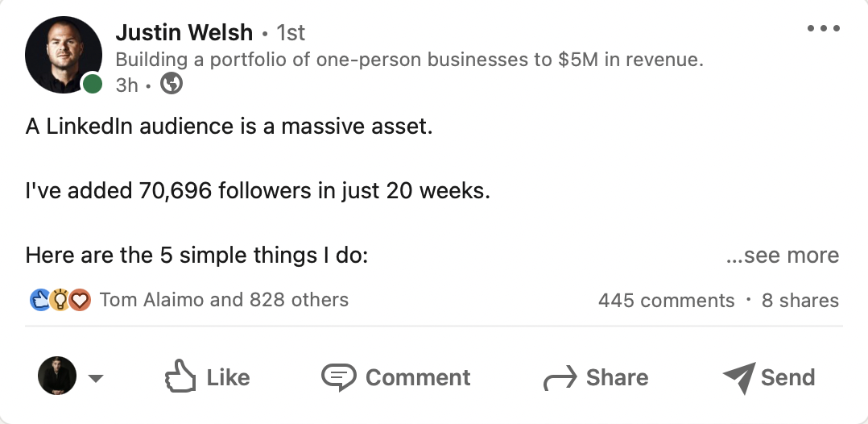Click the lightbulb insightful reaction icon
The image size is (868, 424).
60,301
